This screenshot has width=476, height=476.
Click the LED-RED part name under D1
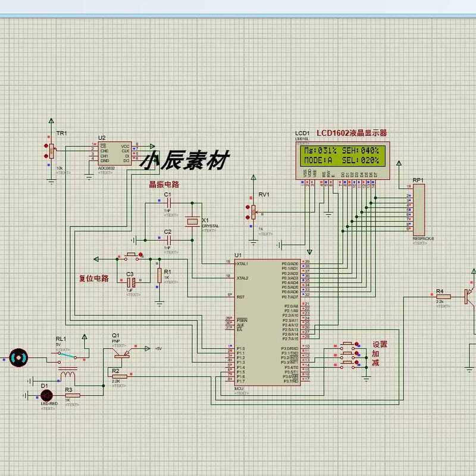(x=49, y=404)
